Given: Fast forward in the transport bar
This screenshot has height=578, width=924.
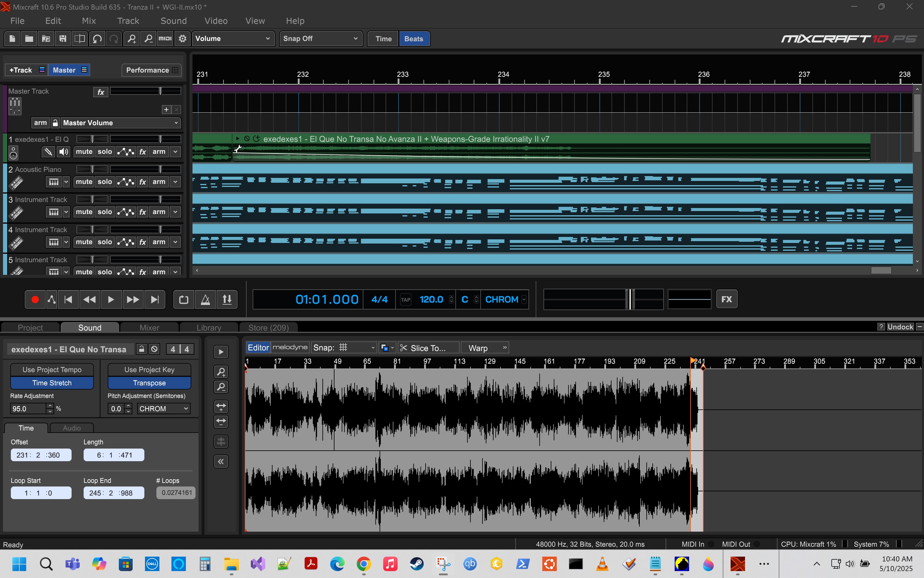Looking at the screenshot, I should click(x=133, y=299).
